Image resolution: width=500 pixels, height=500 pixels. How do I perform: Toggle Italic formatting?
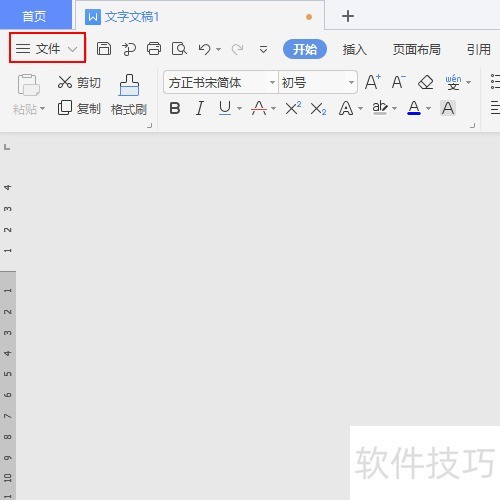coord(200,108)
